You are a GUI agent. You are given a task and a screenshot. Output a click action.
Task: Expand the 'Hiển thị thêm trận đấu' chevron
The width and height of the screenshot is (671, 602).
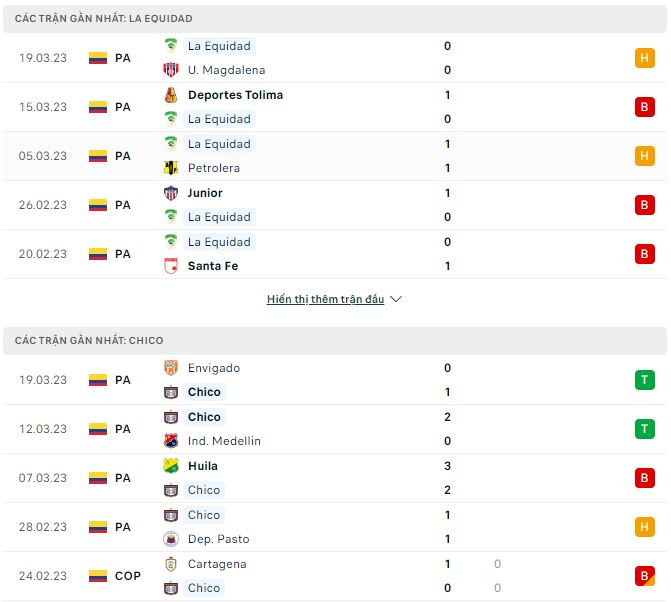(396, 299)
